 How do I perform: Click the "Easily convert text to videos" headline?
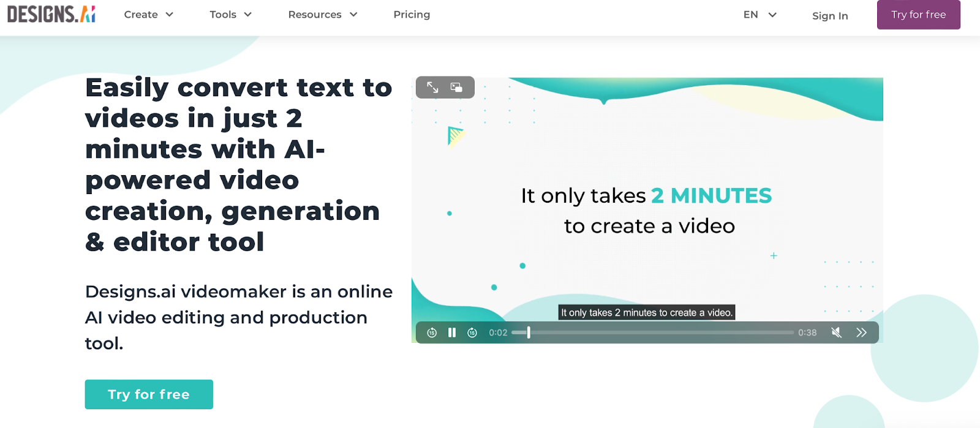[239, 165]
